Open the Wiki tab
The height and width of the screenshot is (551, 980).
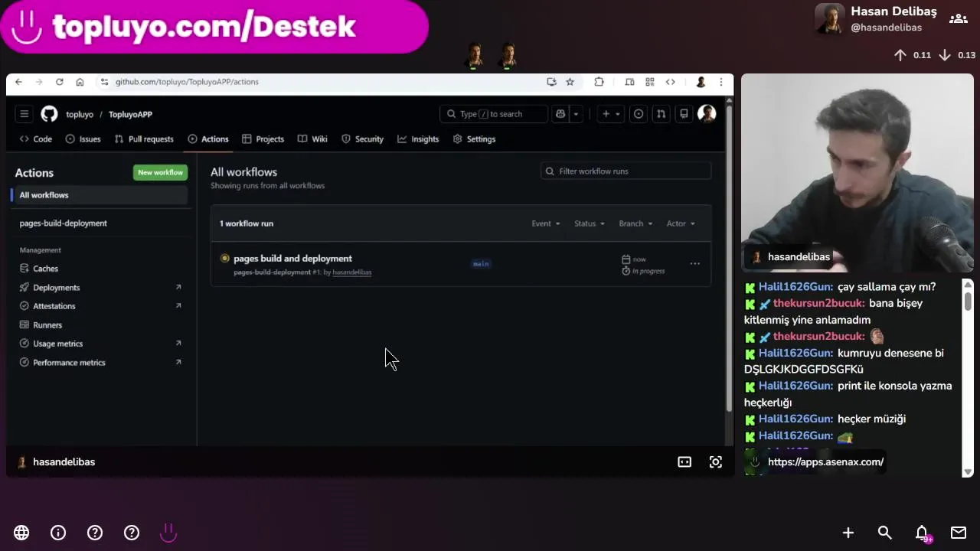(312, 139)
